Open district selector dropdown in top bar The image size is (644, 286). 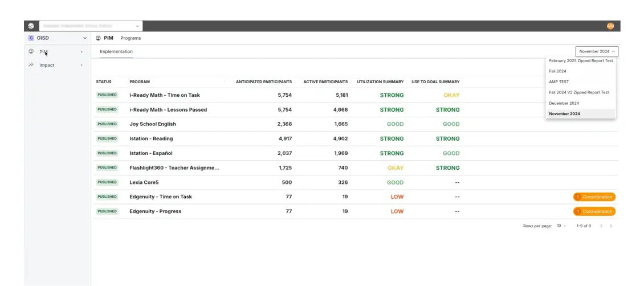click(91, 26)
